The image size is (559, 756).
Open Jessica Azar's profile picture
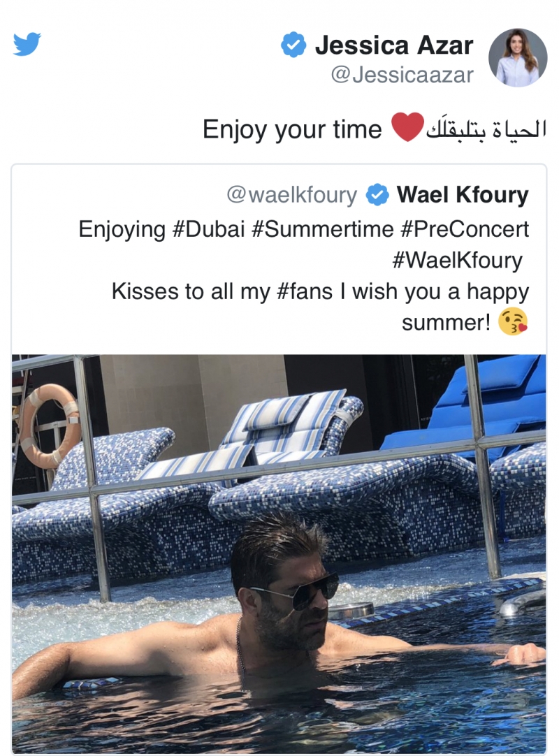518,58
